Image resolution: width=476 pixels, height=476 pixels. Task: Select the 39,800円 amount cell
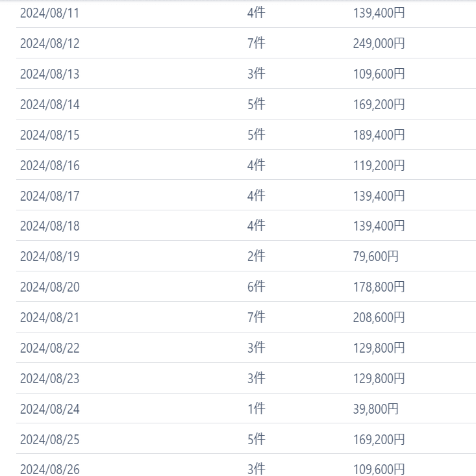pyautogui.click(x=375, y=409)
